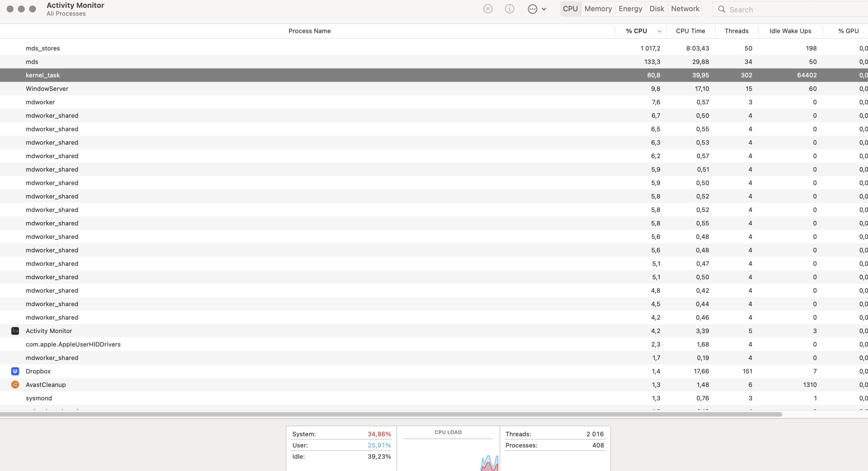Image resolution: width=868 pixels, height=471 pixels.
Task: Sort by Idle Wake Ups column
Action: (790, 31)
